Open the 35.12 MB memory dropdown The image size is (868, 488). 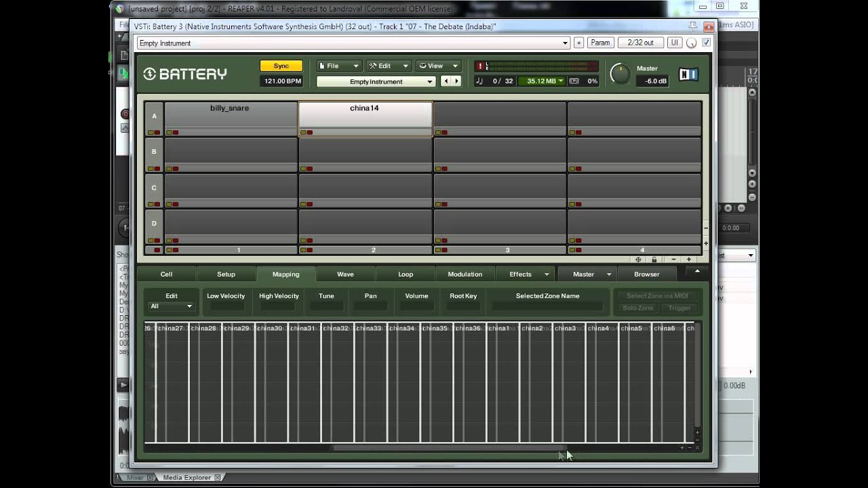(x=541, y=81)
